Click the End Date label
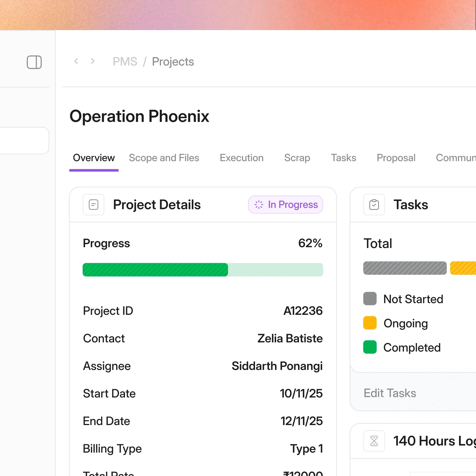Screen dimensions: 476x476 [x=107, y=421]
